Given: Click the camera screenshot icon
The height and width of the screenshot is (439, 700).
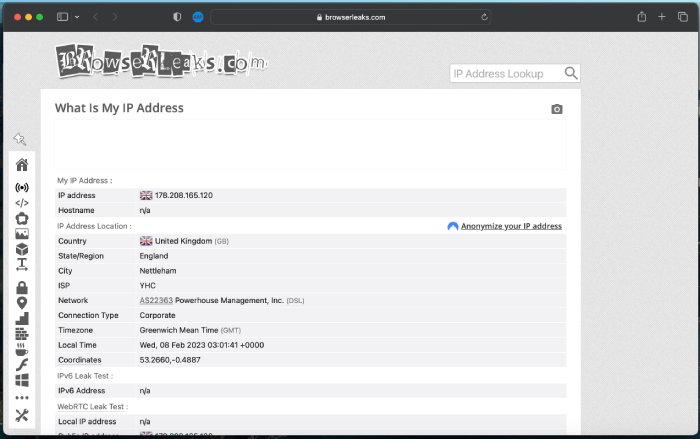Looking at the screenshot, I should tap(557, 109).
